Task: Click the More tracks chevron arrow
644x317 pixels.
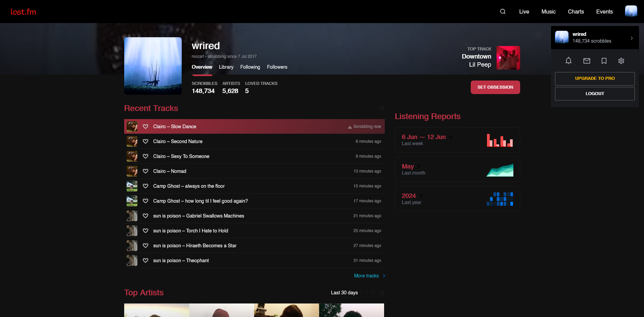Action: click(384, 276)
